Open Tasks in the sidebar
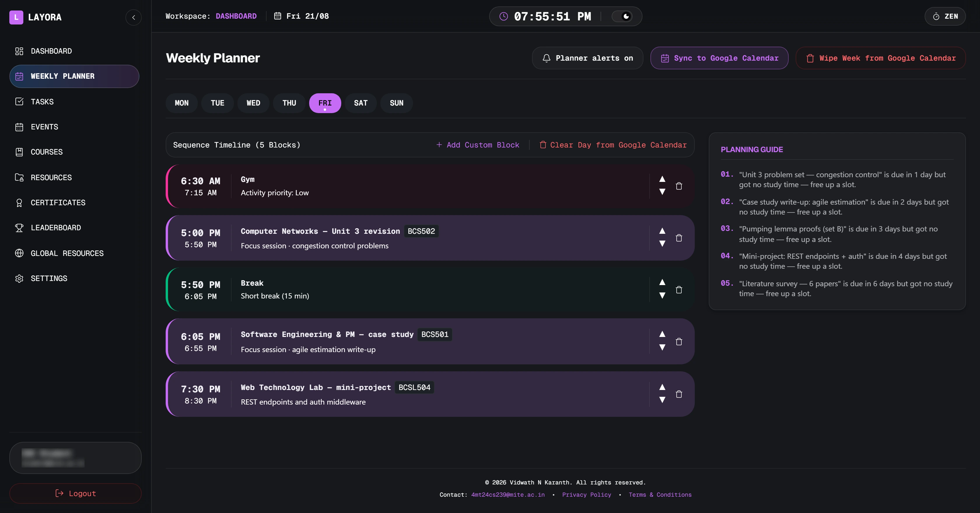 pos(74,101)
